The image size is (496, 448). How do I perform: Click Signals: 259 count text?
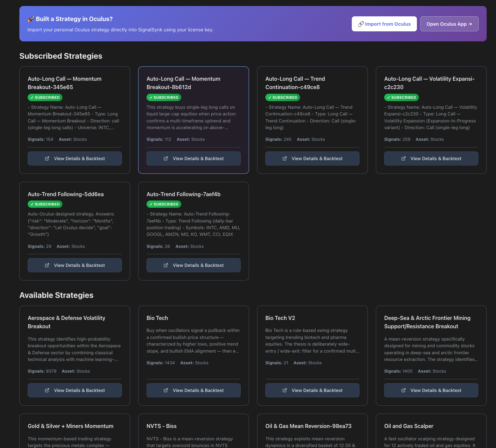397,139
